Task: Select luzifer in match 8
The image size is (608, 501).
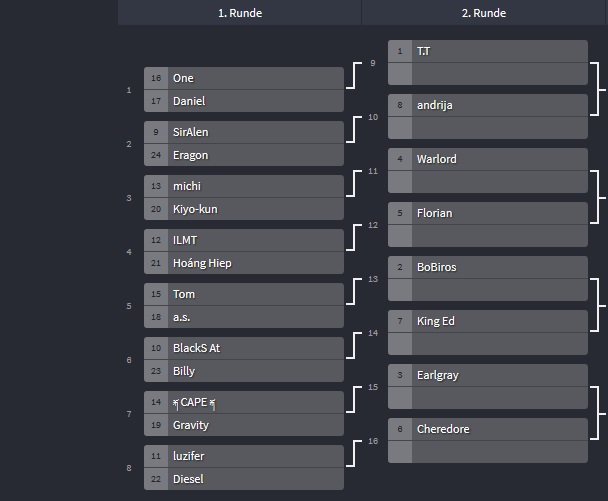Action: point(244,456)
